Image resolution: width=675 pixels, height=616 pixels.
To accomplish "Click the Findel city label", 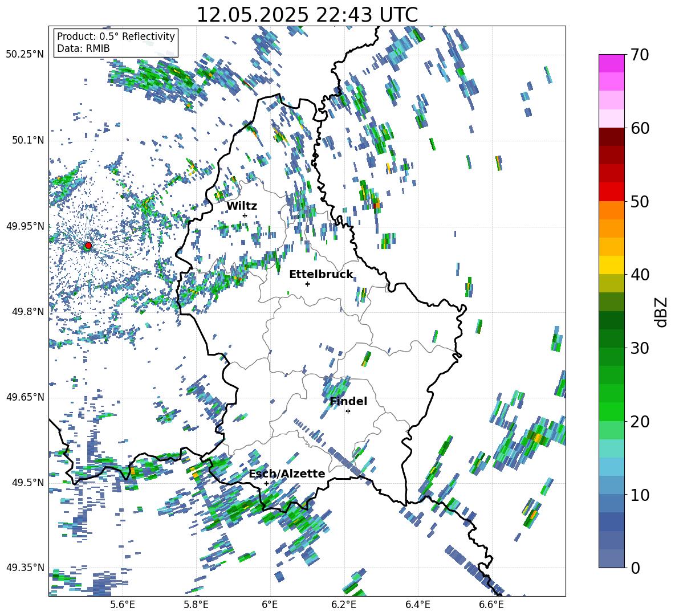I will coord(348,401).
